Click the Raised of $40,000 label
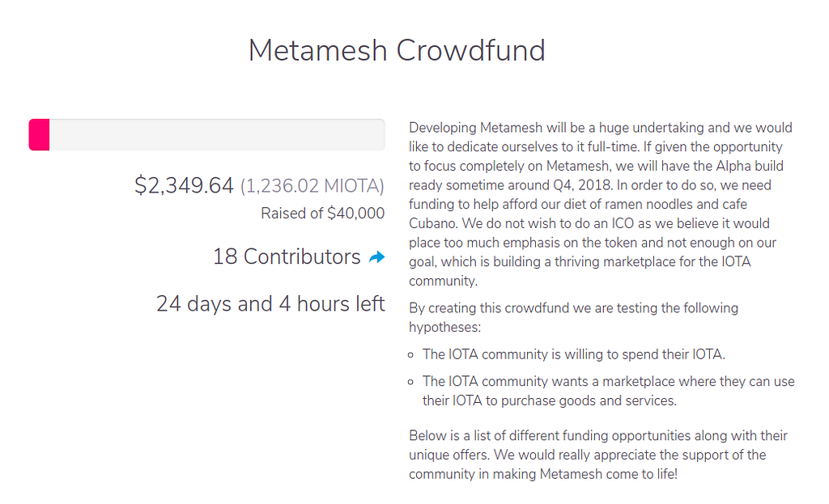The width and height of the screenshot is (829, 504). click(322, 214)
